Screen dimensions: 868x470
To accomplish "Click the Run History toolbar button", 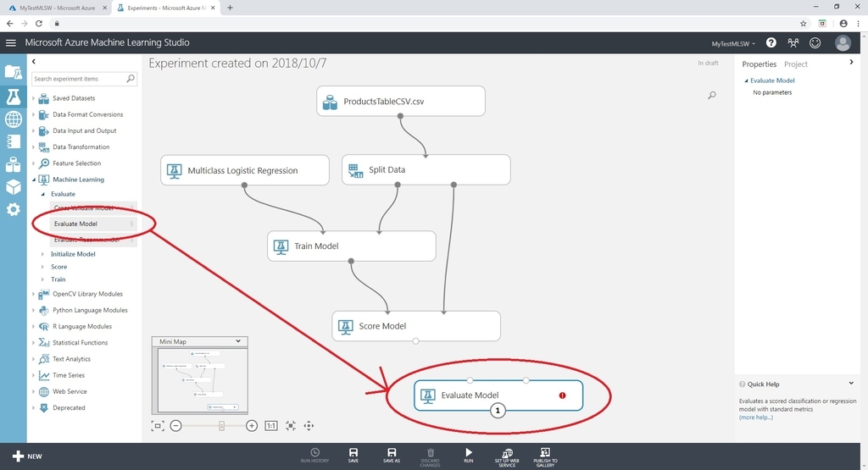I will click(x=315, y=456).
